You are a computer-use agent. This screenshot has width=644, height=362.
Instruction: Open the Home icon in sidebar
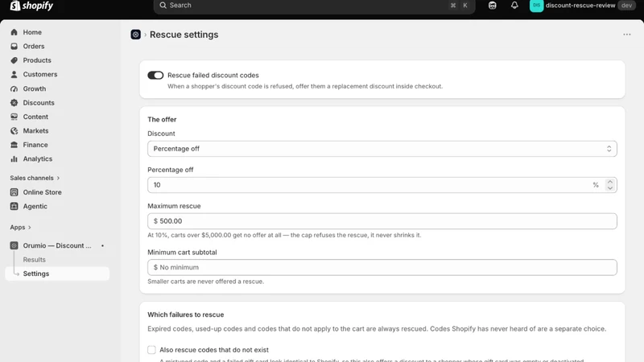click(x=14, y=32)
